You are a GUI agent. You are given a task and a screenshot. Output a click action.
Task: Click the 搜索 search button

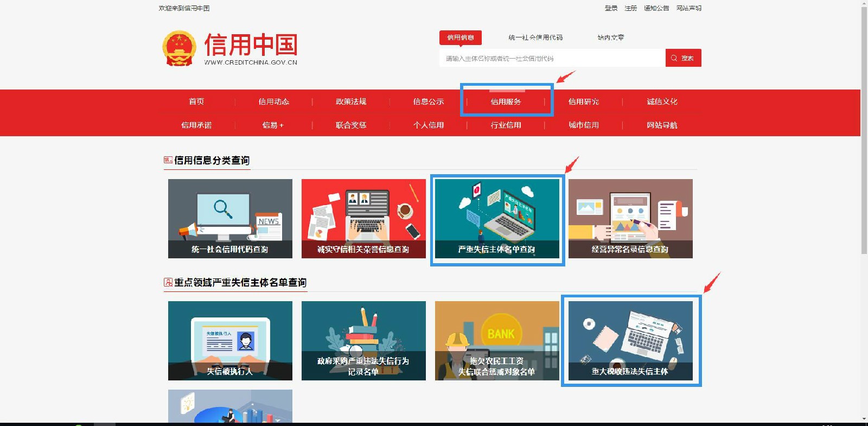tap(683, 58)
